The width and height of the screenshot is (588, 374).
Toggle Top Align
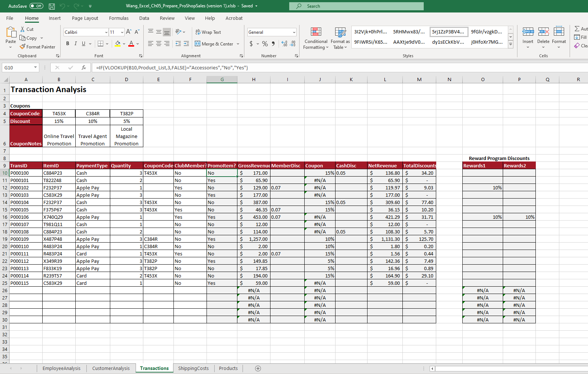pos(151,32)
